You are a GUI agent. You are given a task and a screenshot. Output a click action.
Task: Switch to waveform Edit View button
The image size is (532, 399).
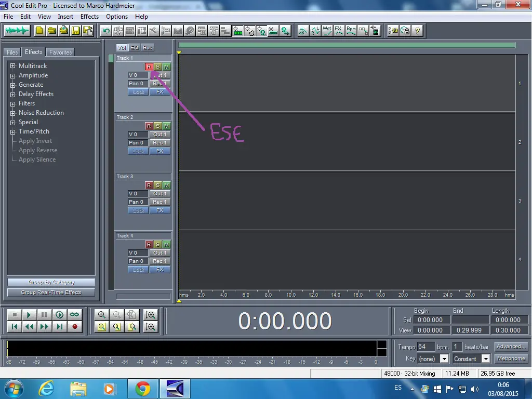pos(17,31)
